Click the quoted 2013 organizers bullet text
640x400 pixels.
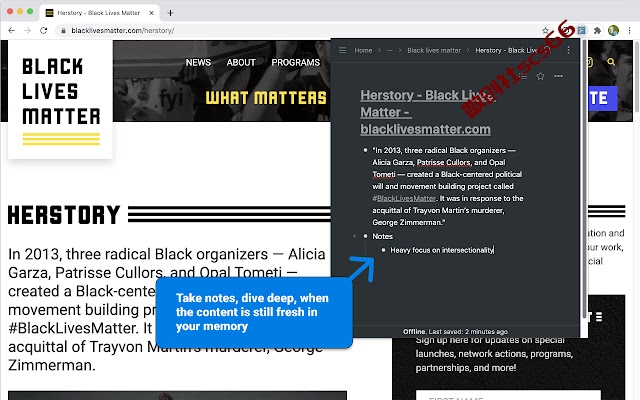[447, 186]
